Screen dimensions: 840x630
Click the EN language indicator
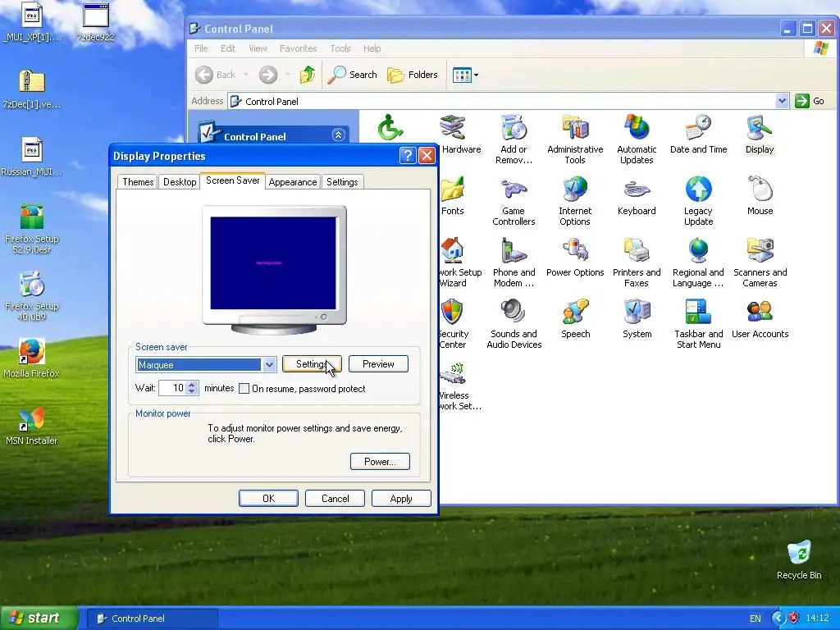click(x=755, y=619)
